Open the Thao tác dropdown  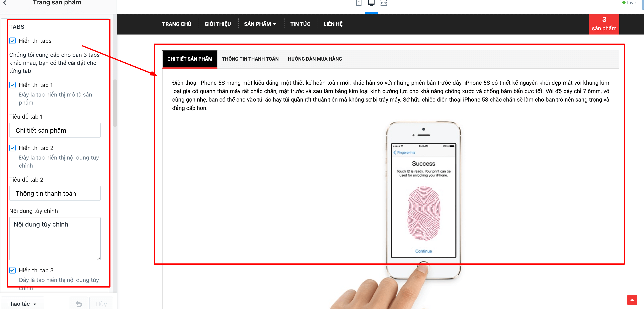(22, 304)
